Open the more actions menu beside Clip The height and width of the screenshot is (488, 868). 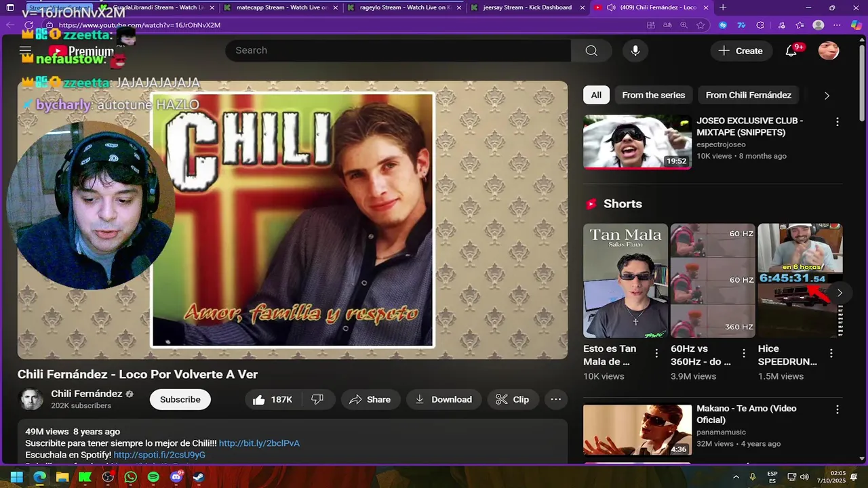coord(556,399)
